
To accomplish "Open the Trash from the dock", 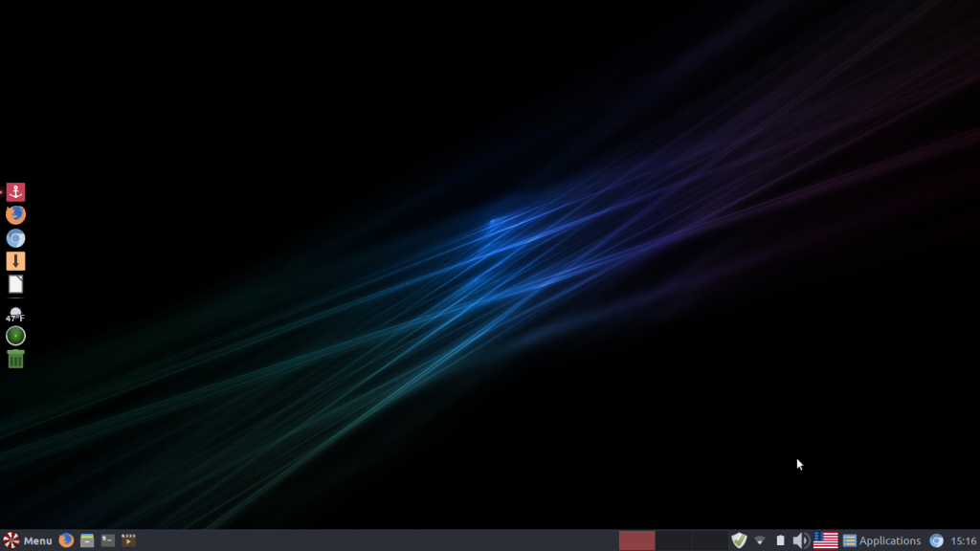I will pos(15,360).
